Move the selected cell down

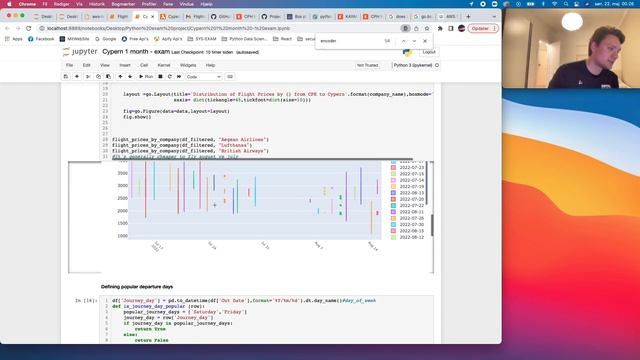pos(130,77)
